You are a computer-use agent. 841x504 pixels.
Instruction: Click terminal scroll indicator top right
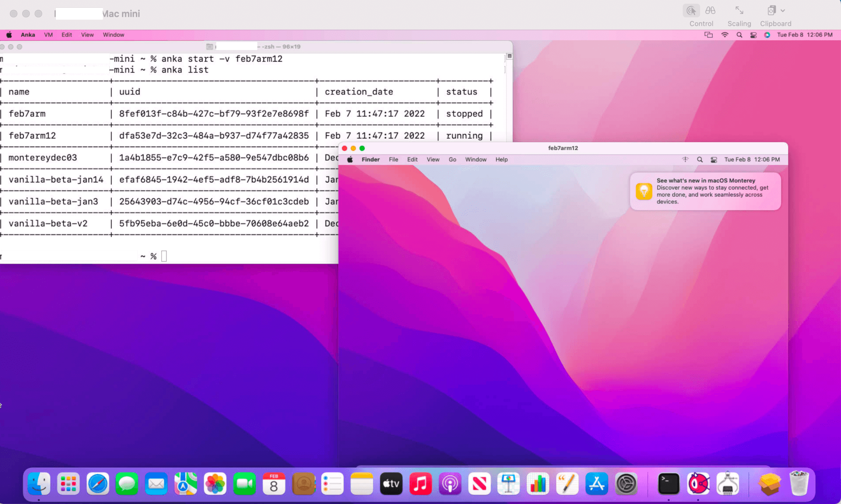tap(509, 56)
